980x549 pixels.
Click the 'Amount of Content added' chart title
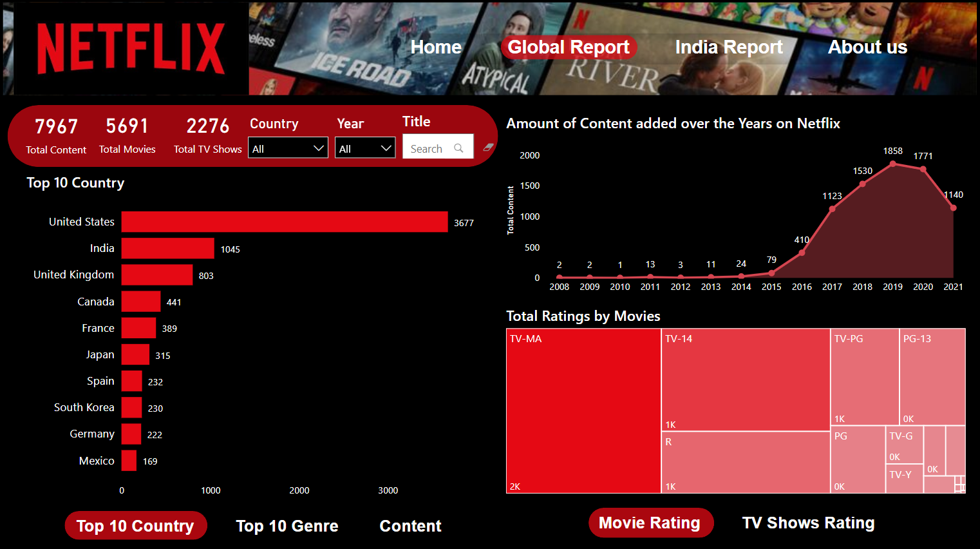673,123
